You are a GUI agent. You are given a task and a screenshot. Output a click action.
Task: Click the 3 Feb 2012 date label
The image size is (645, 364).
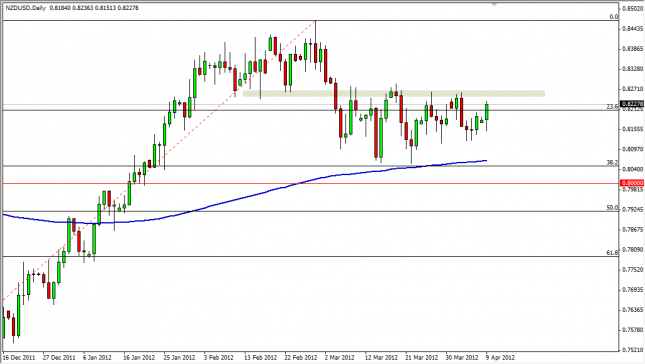218,358
